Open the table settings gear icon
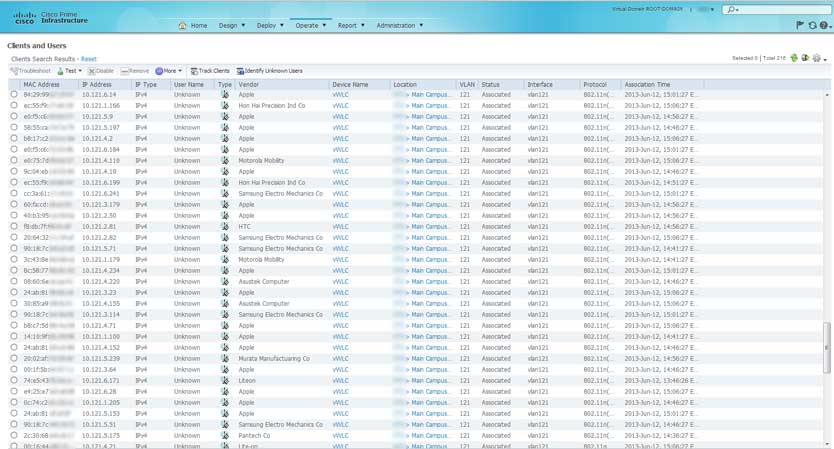This screenshot has height=449, width=834. click(816, 58)
